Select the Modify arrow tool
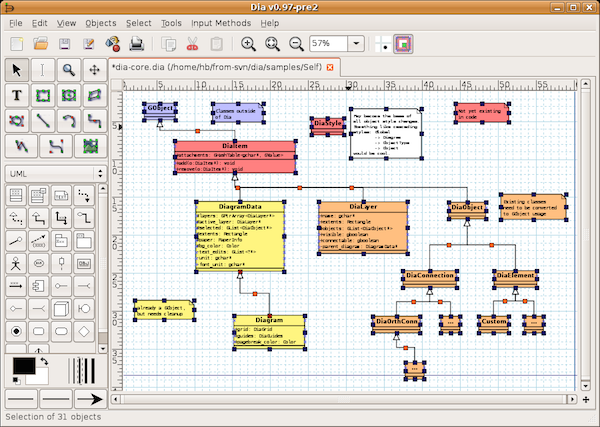600x427 pixels. 16,70
